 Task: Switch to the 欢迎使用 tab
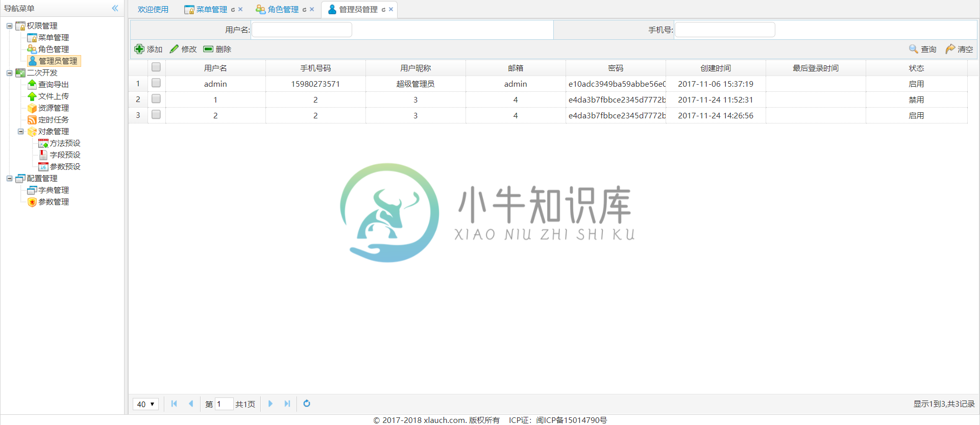(153, 10)
